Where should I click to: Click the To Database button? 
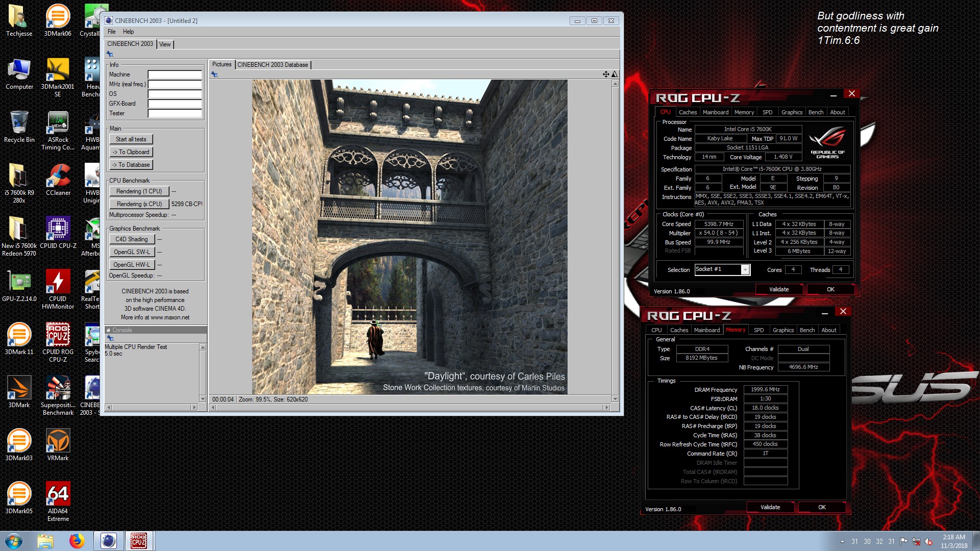pyautogui.click(x=131, y=165)
